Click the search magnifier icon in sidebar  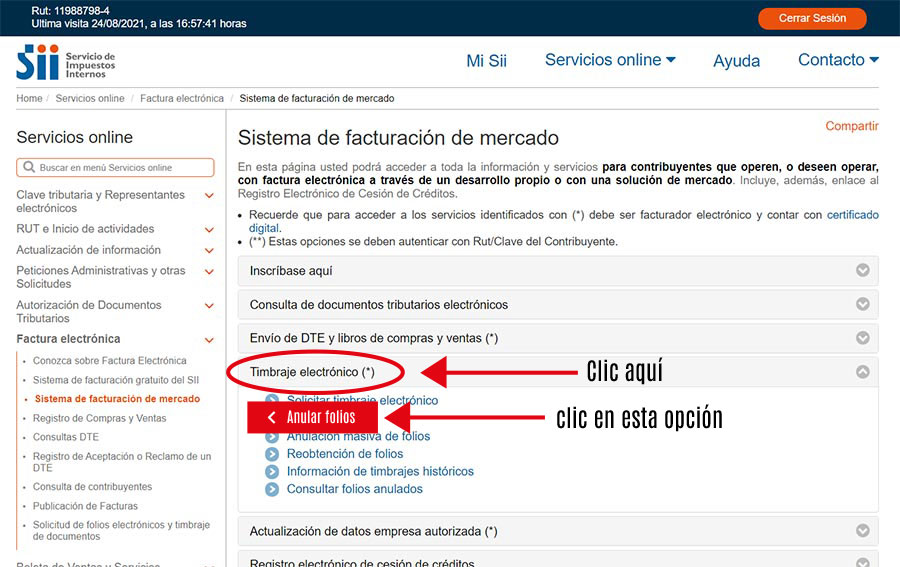point(29,167)
